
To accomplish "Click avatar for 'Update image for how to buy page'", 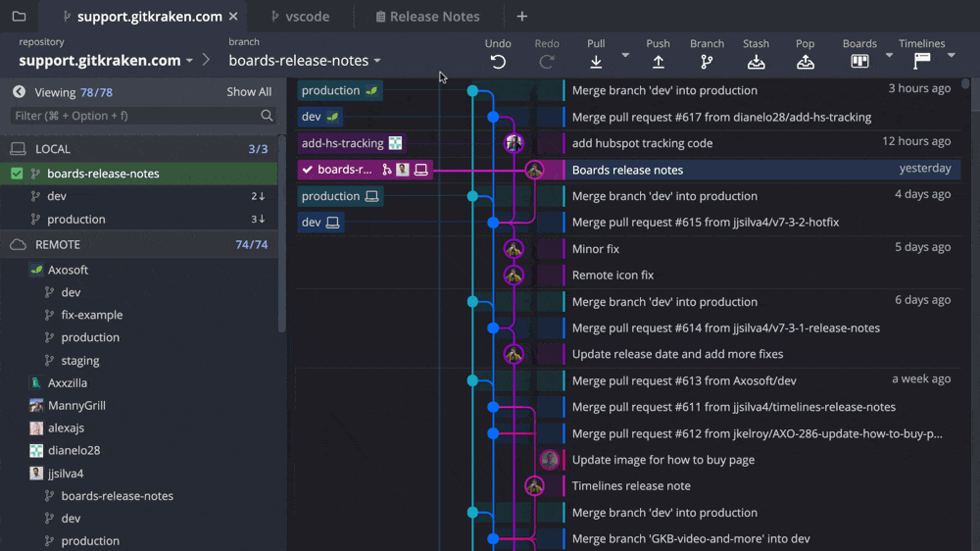I will [550, 460].
